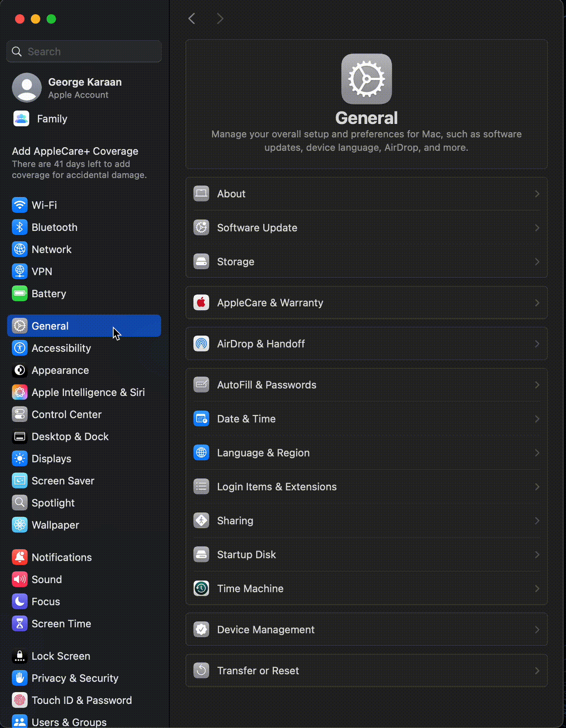This screenshot has width=566, height=728.
Task: Click the Focus moon icon
Action: pos(19,602)
